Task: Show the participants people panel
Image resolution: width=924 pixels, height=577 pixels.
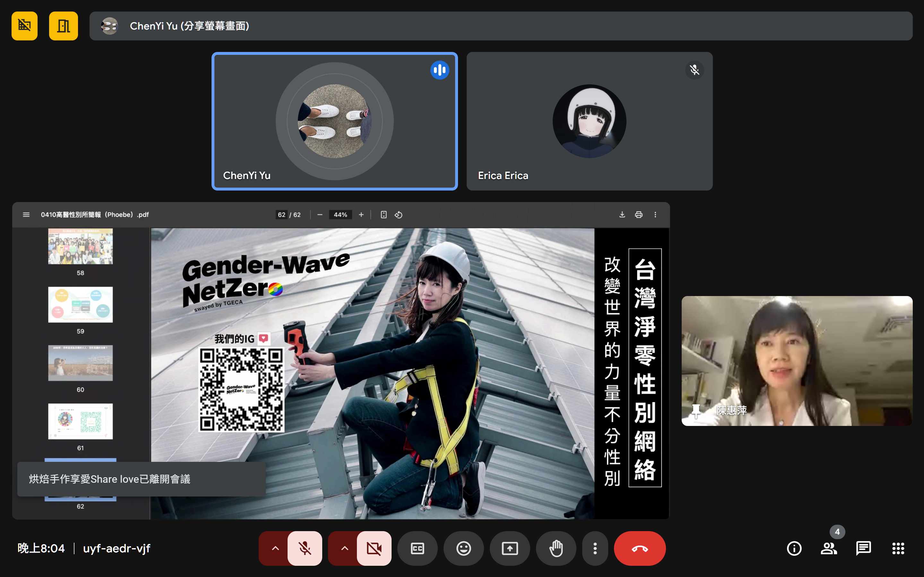Action: click(x=829, y=548)
